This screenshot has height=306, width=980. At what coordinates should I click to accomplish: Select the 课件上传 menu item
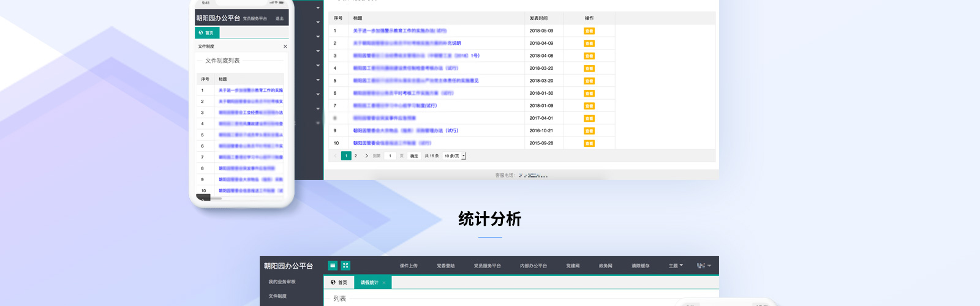[x=409, y=266]
